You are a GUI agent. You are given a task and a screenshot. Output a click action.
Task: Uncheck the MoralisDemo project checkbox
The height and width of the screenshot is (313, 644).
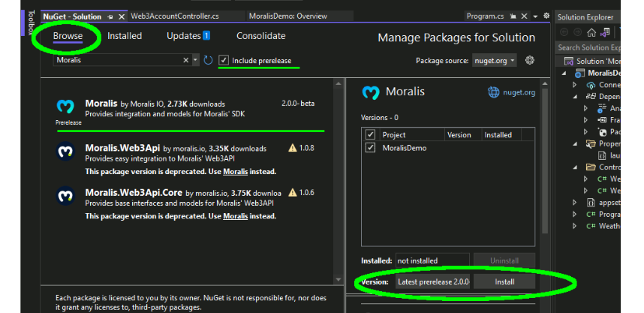pyautogui.click(x=371, y=148)
